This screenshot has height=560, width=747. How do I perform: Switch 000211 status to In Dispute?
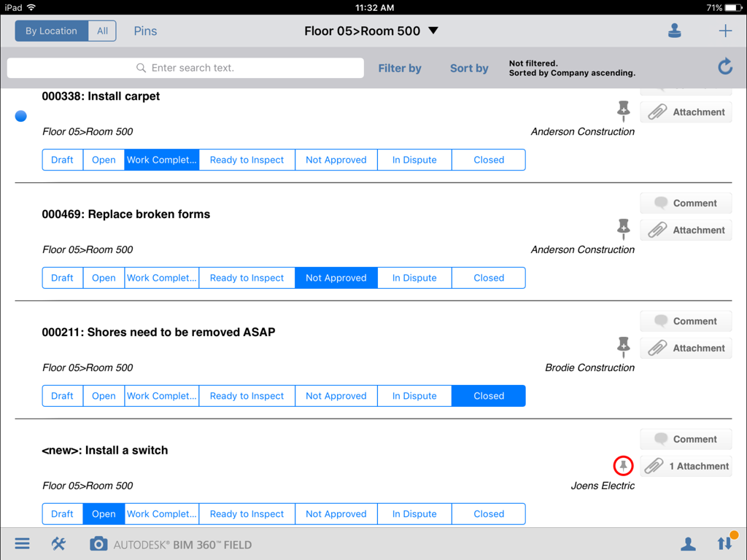pyautogui.click(x=414, y=395)
